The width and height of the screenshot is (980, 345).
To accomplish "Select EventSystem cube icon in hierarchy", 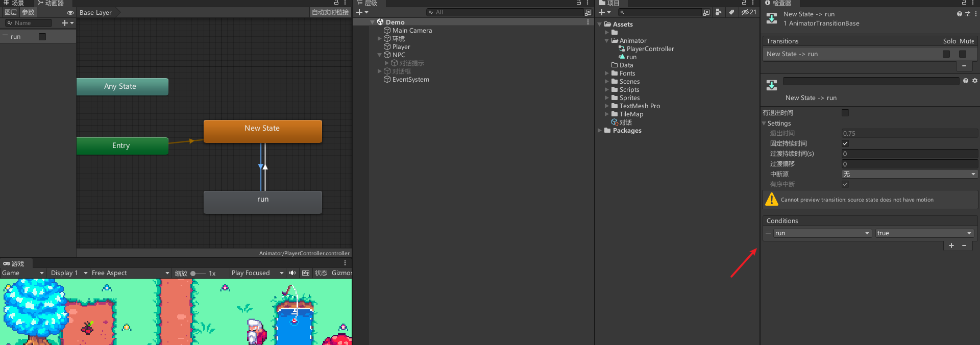I will pos(387,80).
